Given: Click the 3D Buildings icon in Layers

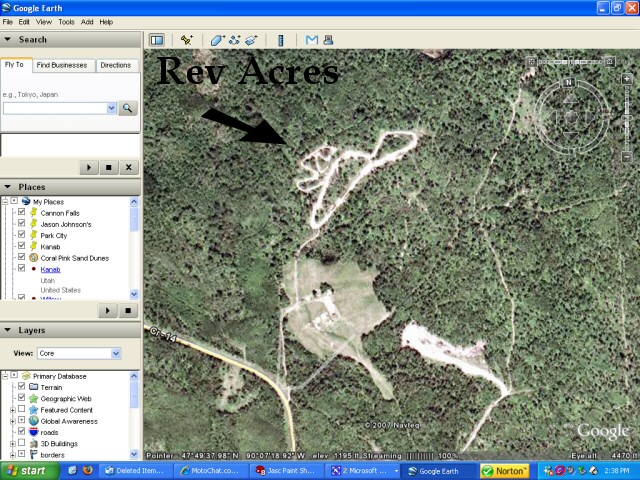Looking at the screenshot, I should pyautogui.click(x=33, y=443).
